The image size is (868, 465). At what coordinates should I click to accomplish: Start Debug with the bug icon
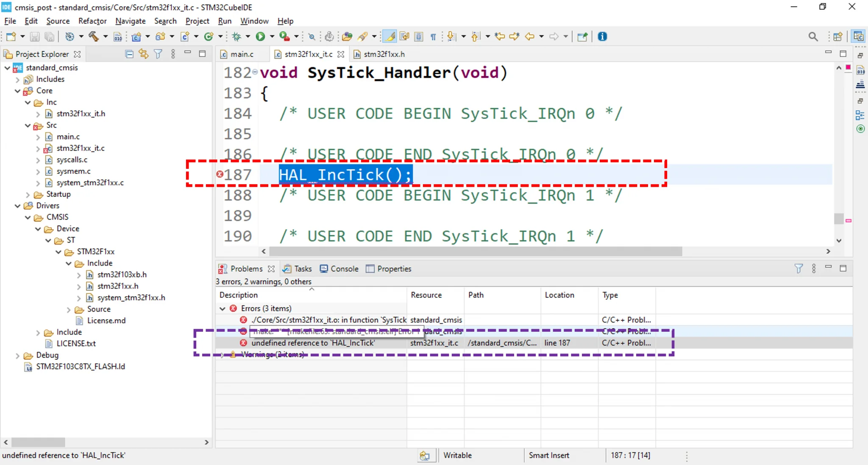tap(236, 36)
